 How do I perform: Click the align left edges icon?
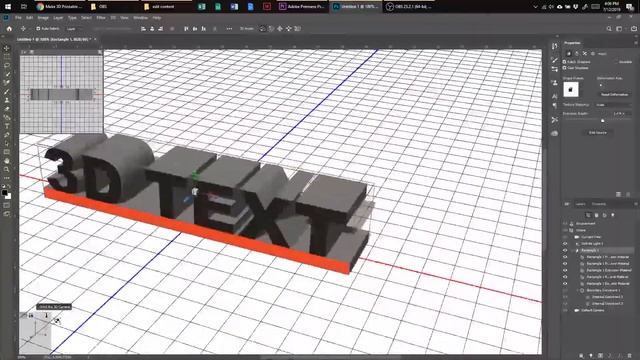(x=143, y=29)
